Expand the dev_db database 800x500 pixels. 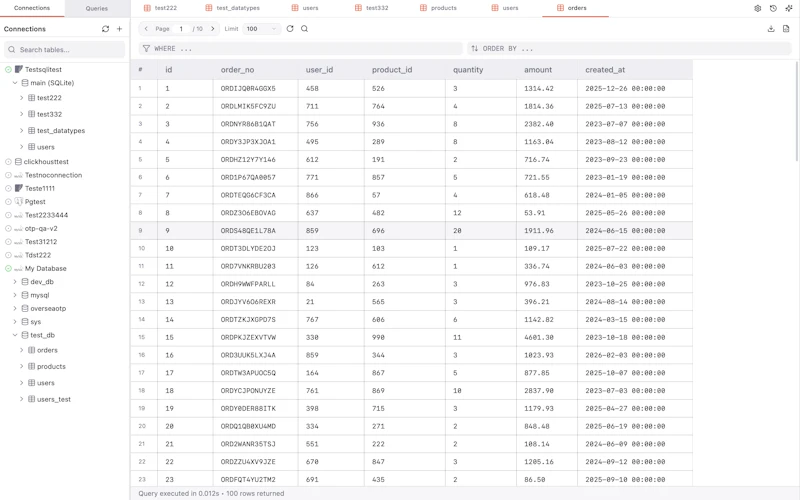[x=15, y=282]
